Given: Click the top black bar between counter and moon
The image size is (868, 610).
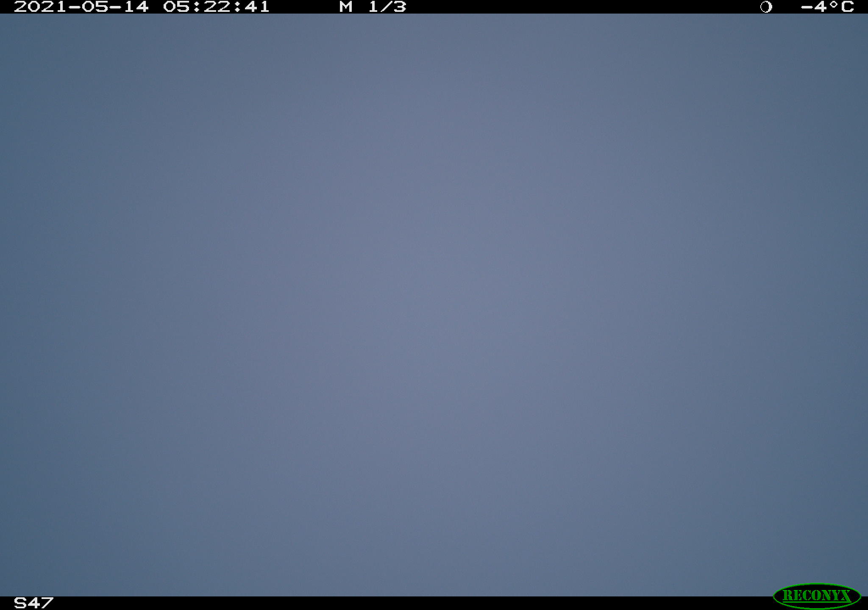Looking at the screenshot, I should [584, 7].
